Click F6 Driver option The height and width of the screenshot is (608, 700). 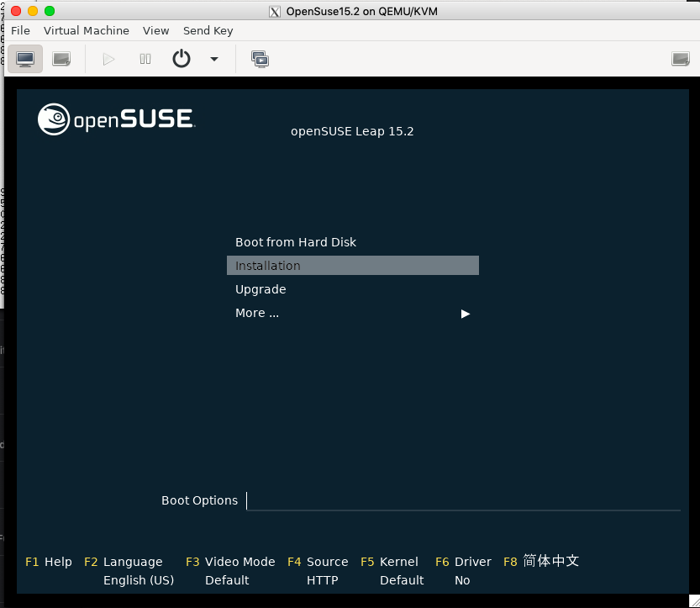463,562
